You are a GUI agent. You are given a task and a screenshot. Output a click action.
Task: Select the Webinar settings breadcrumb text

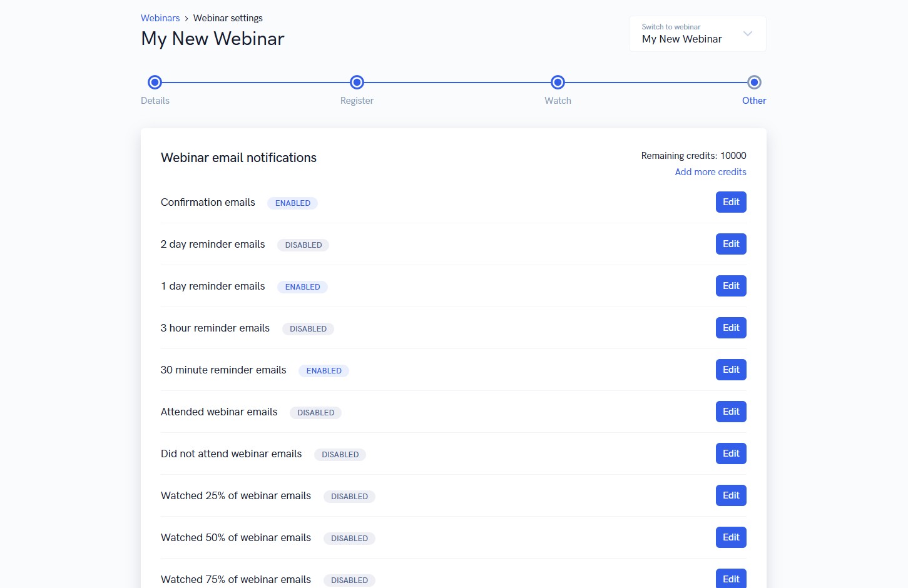click(228, 18)
